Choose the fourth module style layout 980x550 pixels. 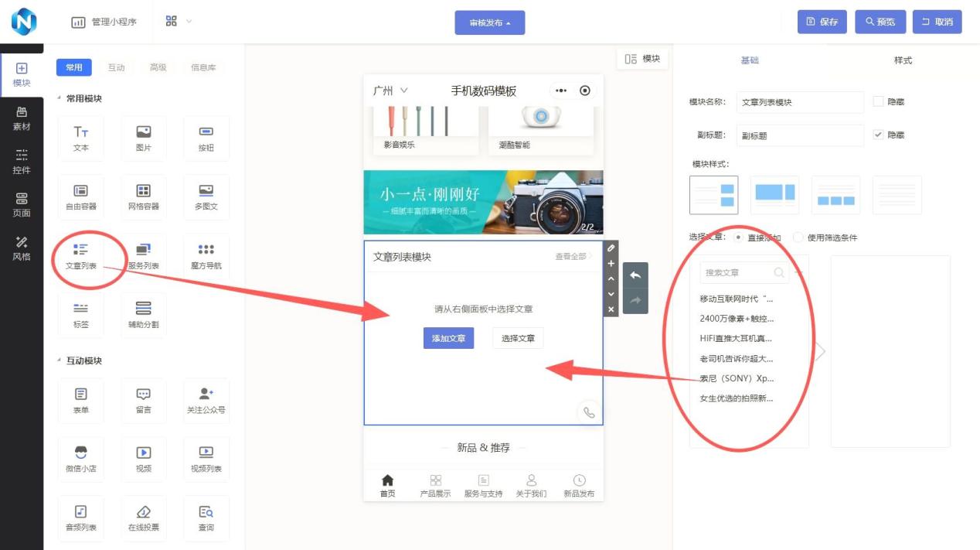click(x=897, y=195)
